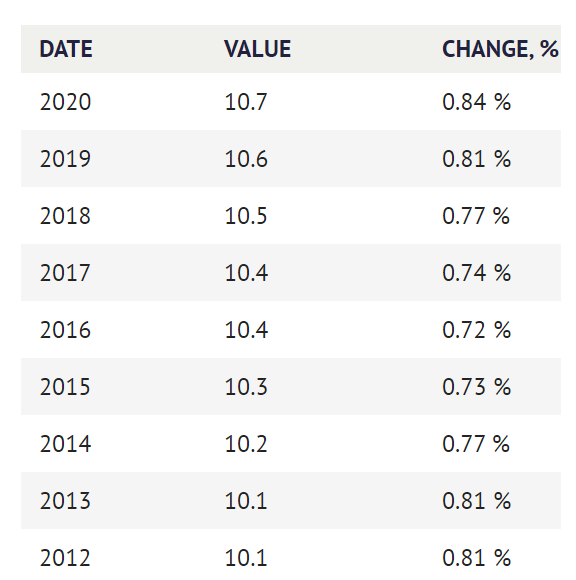
Task: Select the 0.72 % change cell
Action: tap(476, 330)
